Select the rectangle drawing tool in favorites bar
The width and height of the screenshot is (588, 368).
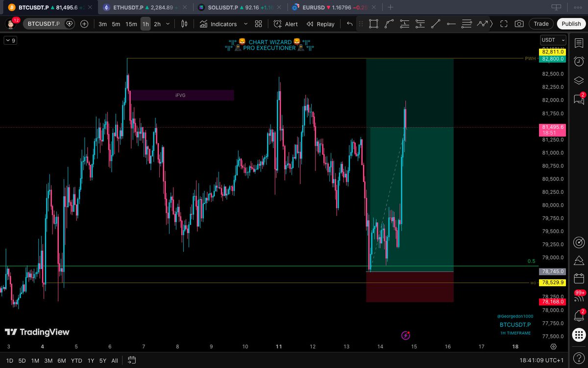click(373, 24)
